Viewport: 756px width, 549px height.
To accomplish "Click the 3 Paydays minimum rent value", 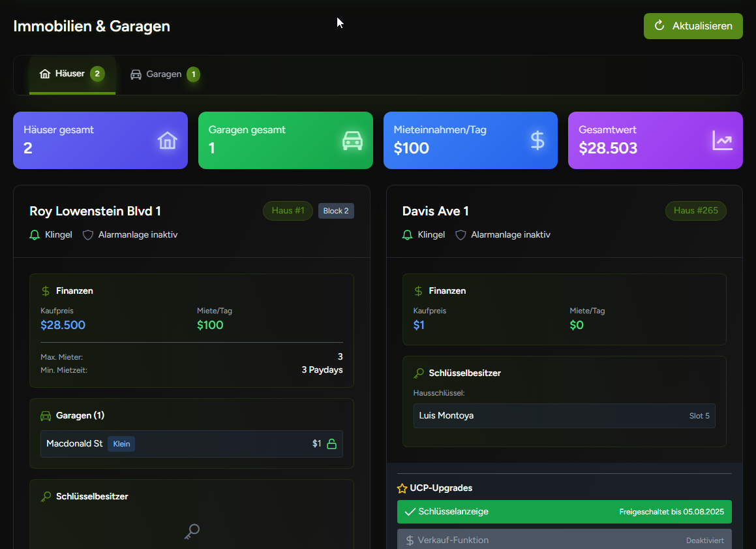I will pos(322,370).
